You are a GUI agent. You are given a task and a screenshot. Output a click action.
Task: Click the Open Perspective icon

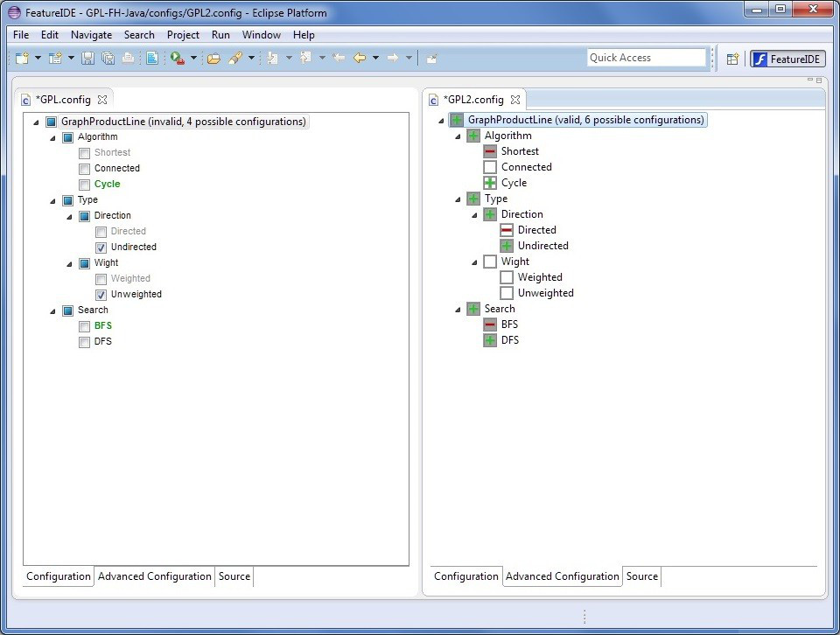pyautogui.click(x=732, y=59)
